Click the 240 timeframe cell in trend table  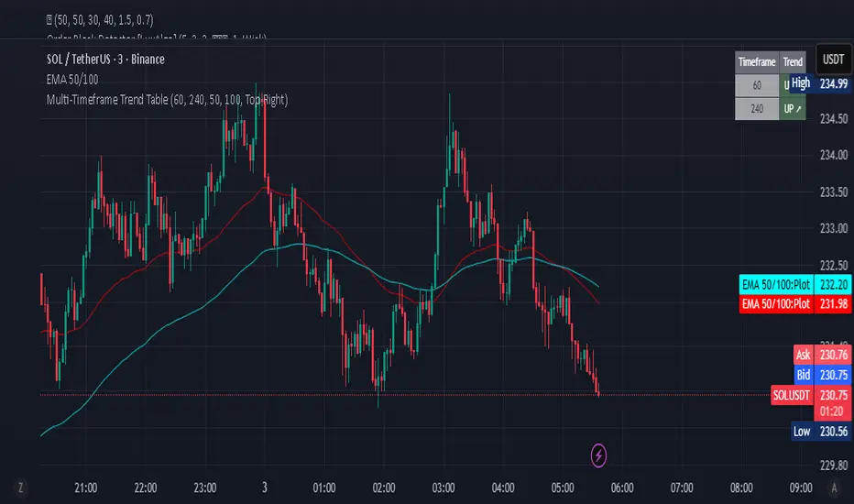coord(757,108)
